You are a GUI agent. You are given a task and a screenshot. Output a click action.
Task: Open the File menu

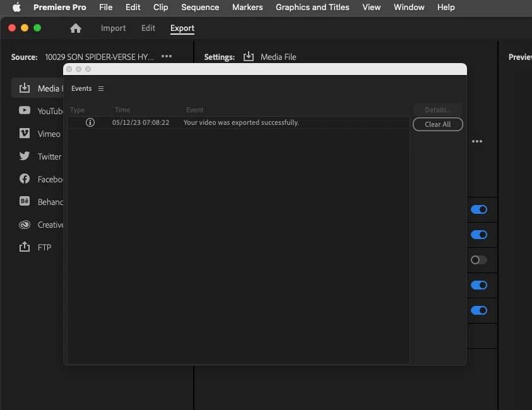[106, 7]
